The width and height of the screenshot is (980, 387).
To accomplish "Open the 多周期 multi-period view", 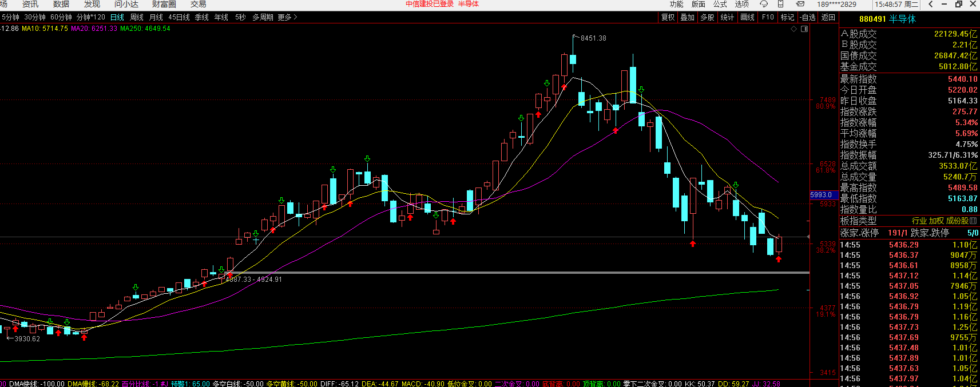I will click(x=263, y=17).
